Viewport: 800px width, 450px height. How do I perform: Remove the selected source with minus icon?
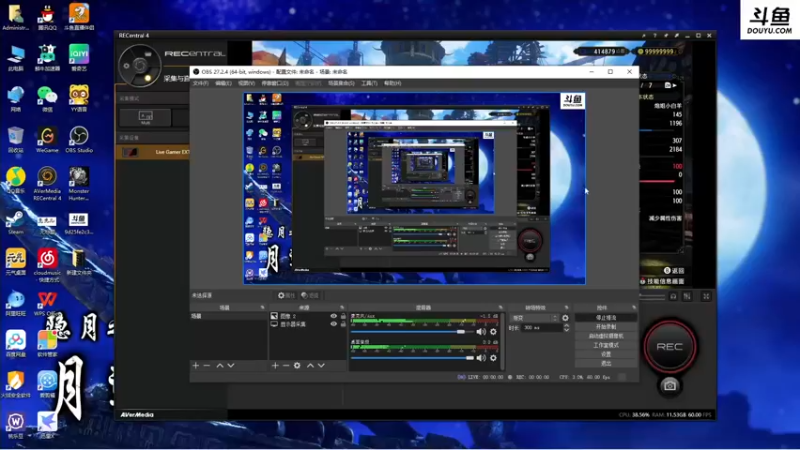click(286, 365)
